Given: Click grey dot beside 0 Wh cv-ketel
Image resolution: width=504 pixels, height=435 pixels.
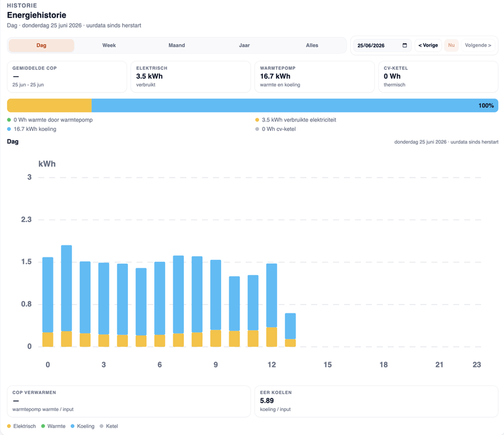Looking at the screenshot, I should click(x=257, y=129).
